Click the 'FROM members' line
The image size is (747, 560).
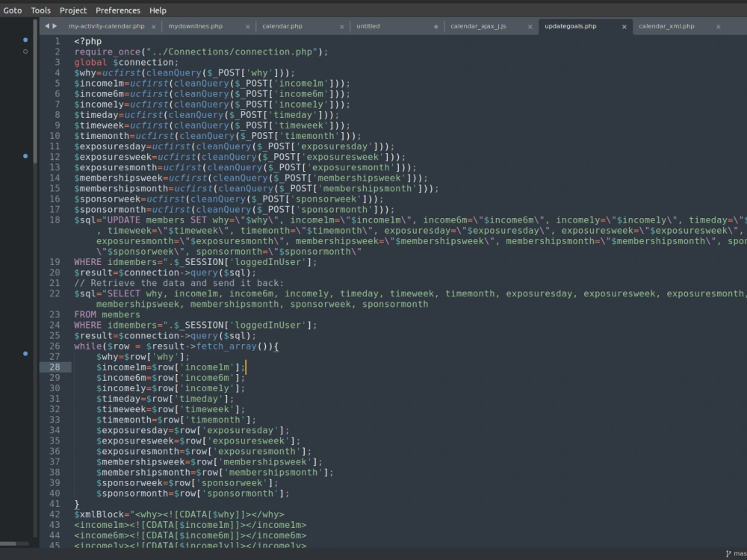(x=107, y=315)
